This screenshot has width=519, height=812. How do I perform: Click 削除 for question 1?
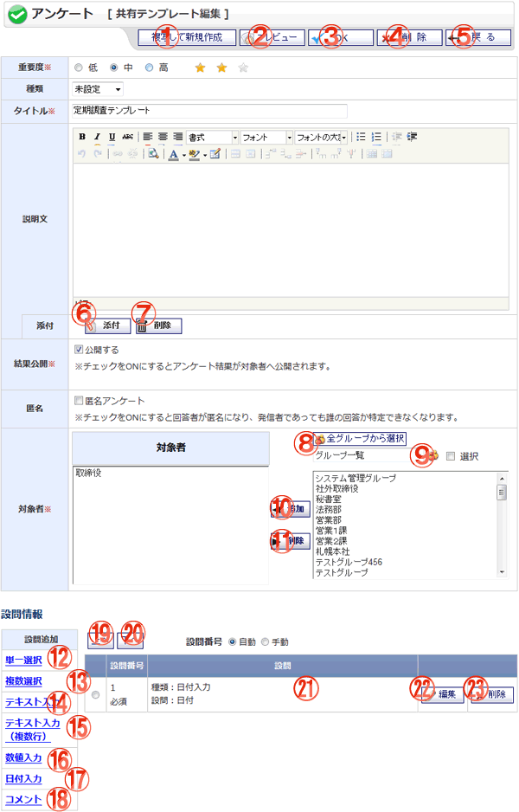coord(491,694)
